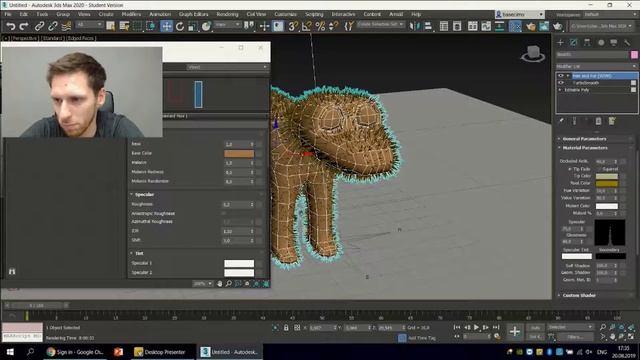Open the File menu
The height and width of the screenshot is (360, 640).
(8, 14)
